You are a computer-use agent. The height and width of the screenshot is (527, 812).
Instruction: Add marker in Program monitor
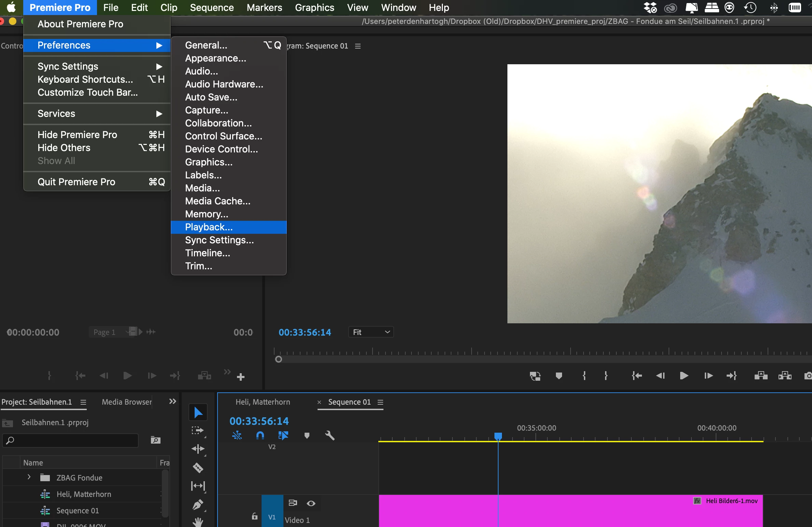tap(559, 376)
